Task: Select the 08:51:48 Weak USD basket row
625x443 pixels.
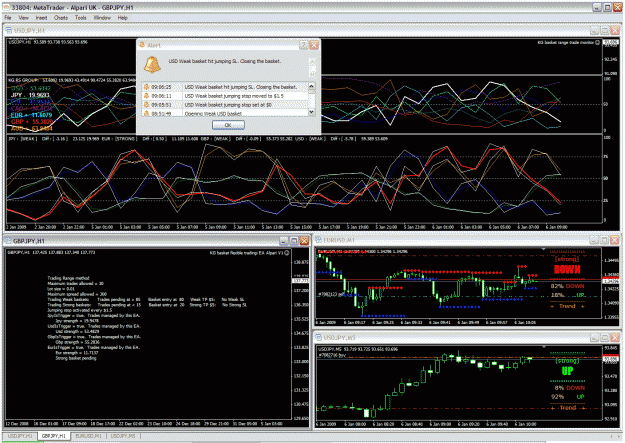Action: click(x=225, y=113)
